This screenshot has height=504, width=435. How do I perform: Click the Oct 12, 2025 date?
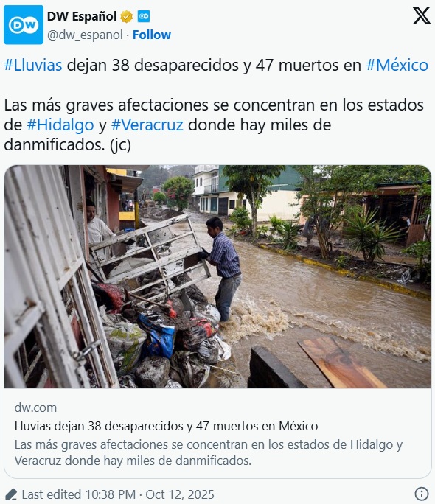(x=180, y=494)
